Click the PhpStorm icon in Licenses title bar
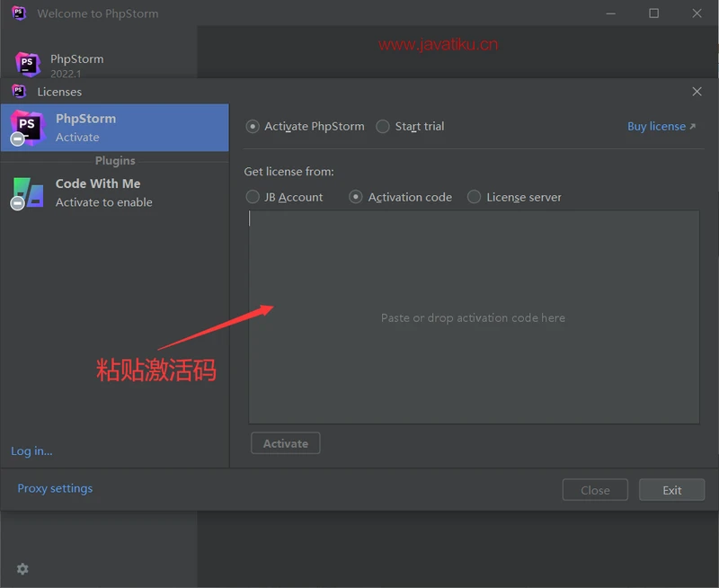Viewport: 719px width, 588px height. [x=19, y=91]
